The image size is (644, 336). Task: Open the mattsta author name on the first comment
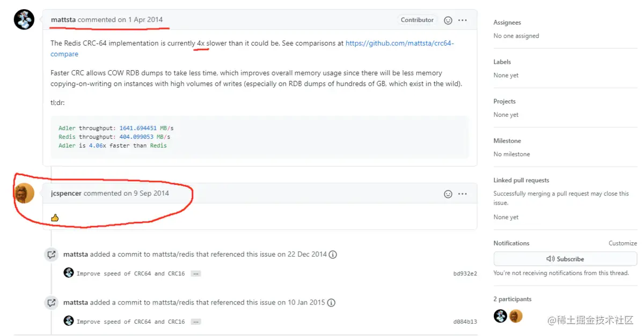(63, 20)
